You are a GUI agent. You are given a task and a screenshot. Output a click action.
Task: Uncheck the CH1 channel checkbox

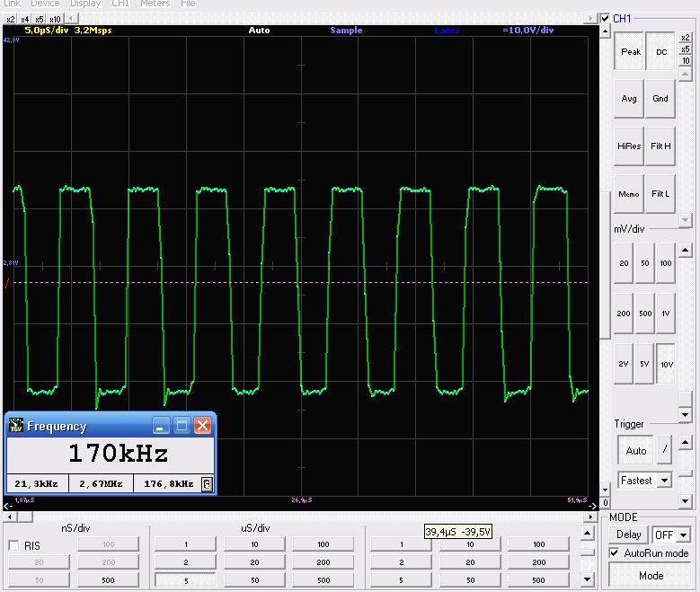point(607,19)
